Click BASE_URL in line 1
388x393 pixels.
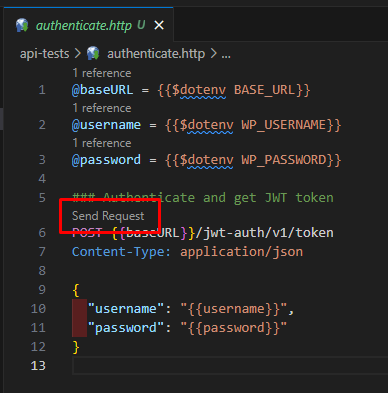tap(265, 90)
